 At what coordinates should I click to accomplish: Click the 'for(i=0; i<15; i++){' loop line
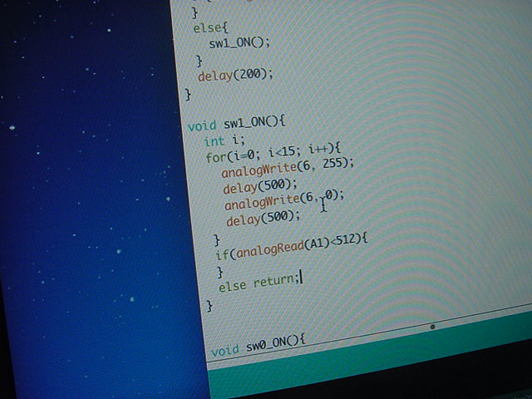(273, 153)
